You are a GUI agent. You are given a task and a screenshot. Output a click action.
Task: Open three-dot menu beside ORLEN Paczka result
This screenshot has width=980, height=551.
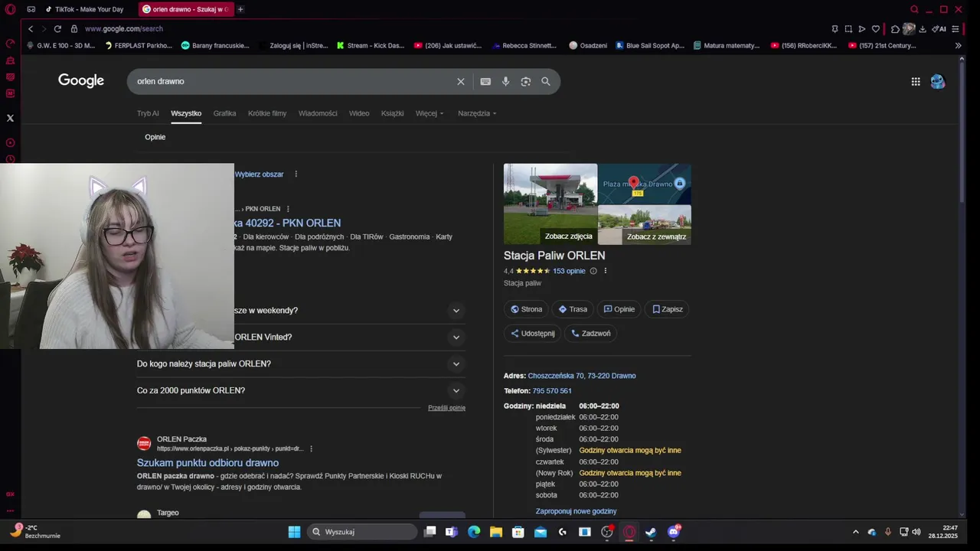tap(311, 448)
